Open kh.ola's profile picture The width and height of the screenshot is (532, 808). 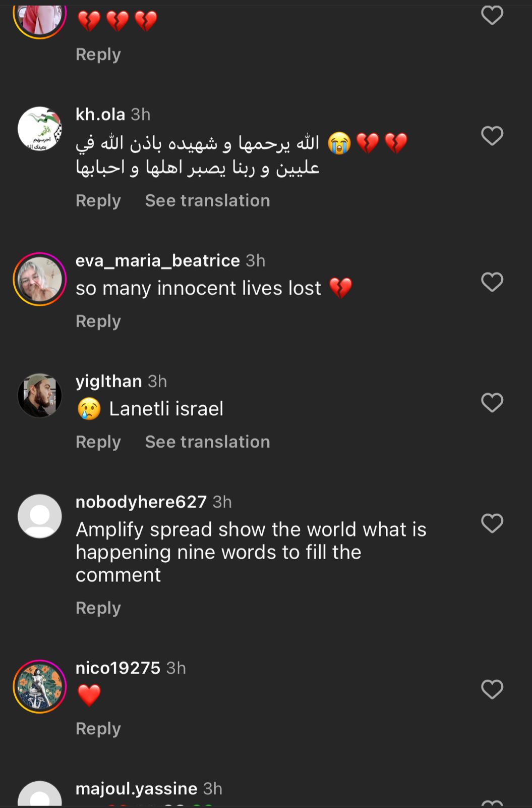pos(40,129)
